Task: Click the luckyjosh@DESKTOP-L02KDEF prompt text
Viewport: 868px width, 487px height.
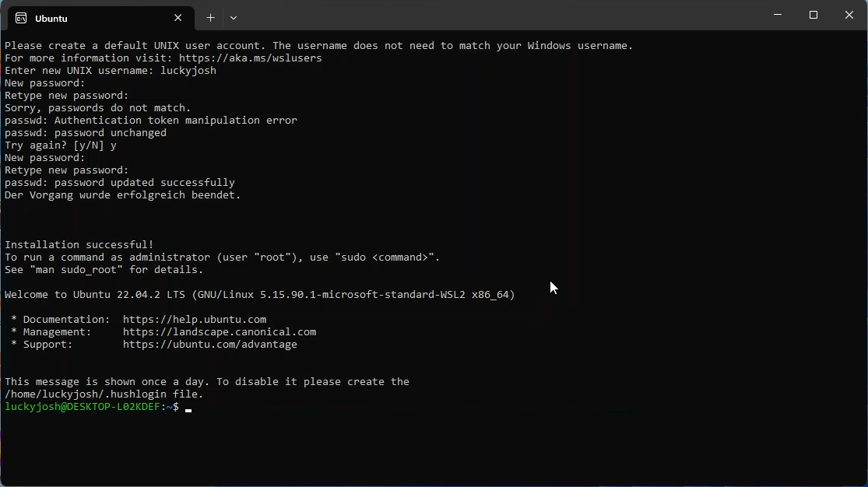Action: (82, 407)
